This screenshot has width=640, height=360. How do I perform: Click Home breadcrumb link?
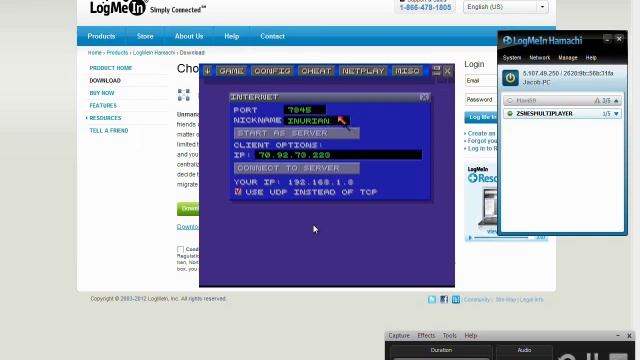point(94,53)
